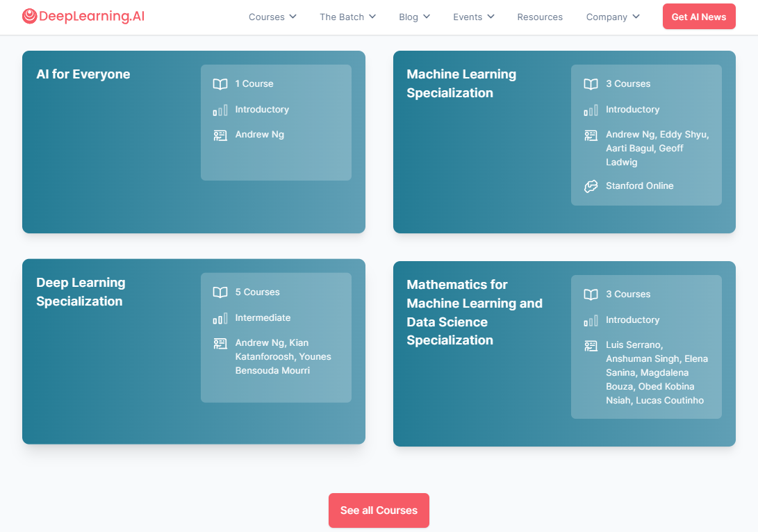The height and width of the screenshot is (532, 758).
Task: Click the See all Courses button
Action: [x=379, y=510]
